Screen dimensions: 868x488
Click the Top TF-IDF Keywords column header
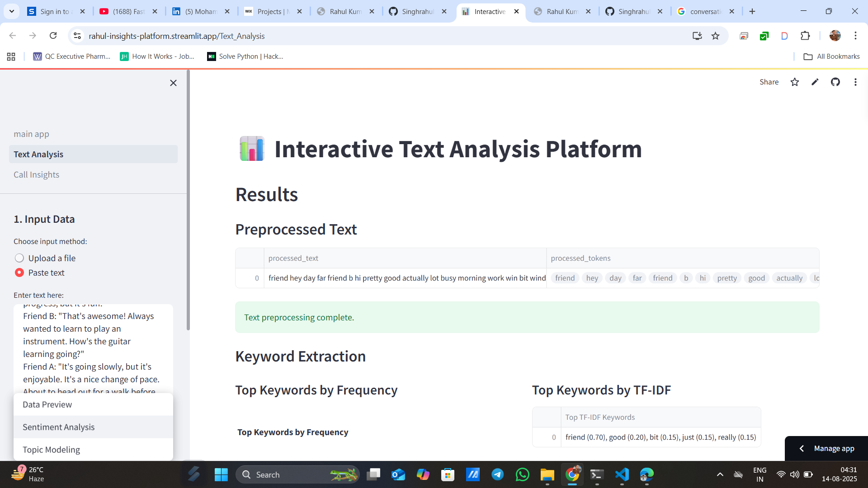tap(660, 417)
